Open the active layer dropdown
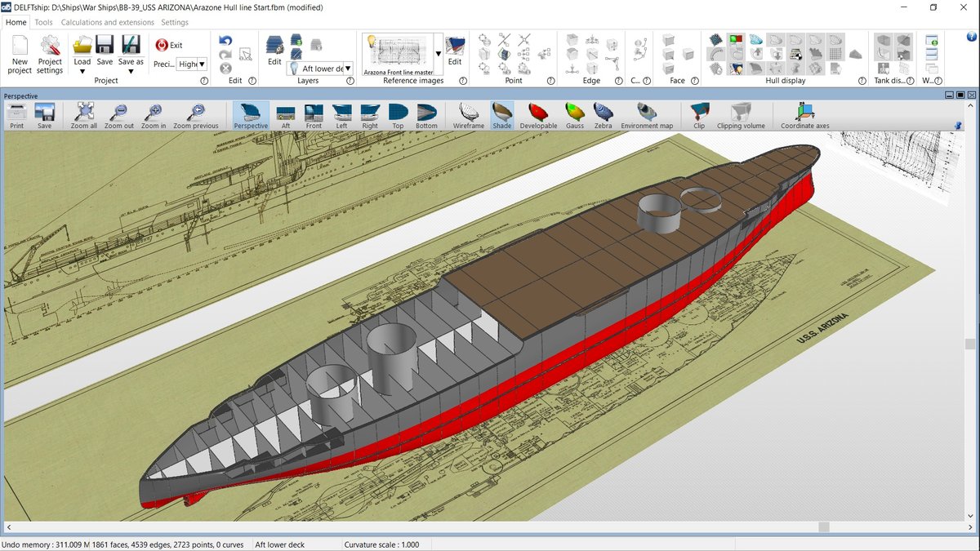The image size is (980, 551). [x=348, y=69]
